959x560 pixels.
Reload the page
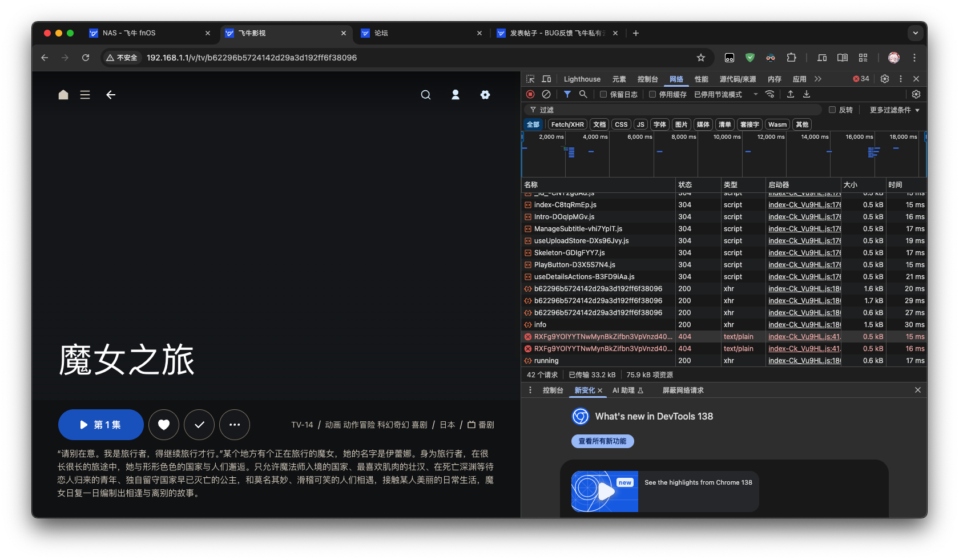tap(86, 58)
